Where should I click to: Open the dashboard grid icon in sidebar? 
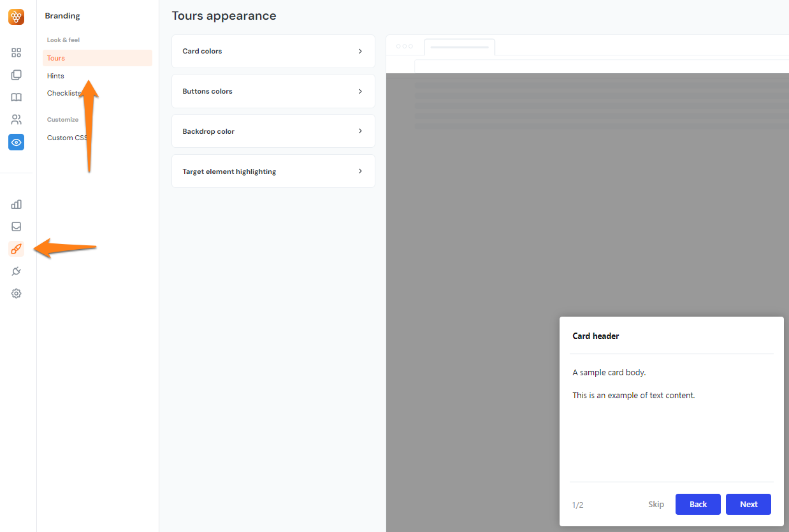pyautogui.click(x=16, y=53)
